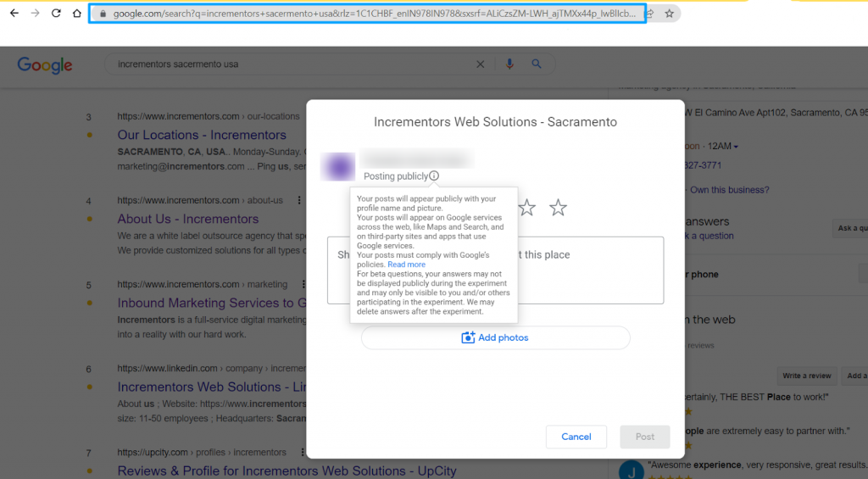Open three-dot menu for upcity result
This screenshot has height=479, width=868.
pyautogui.click(x=303, y=453)
